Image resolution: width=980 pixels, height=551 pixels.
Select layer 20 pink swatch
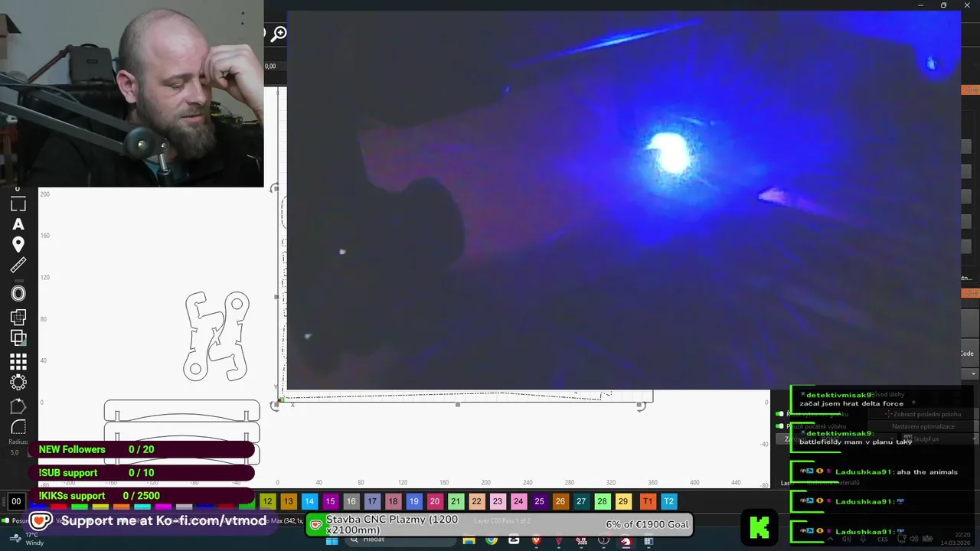(x=435, y=502)
